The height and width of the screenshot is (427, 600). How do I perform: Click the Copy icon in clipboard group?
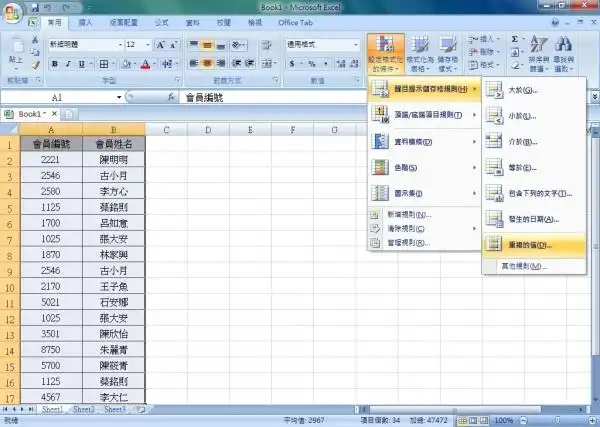coord(35,52)
